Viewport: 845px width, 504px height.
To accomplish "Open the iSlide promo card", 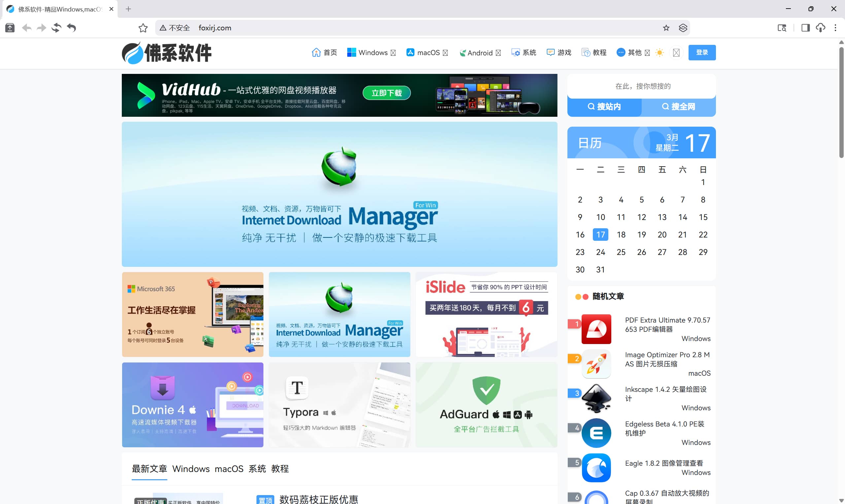I will pyautogui.click(x=486, y=314).
